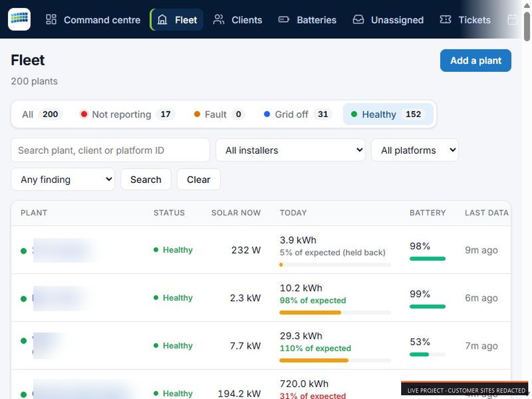Click the TODAY column header
Image resolution: width=532 pixels, height=399 pixels.
[x=293, y=213]
